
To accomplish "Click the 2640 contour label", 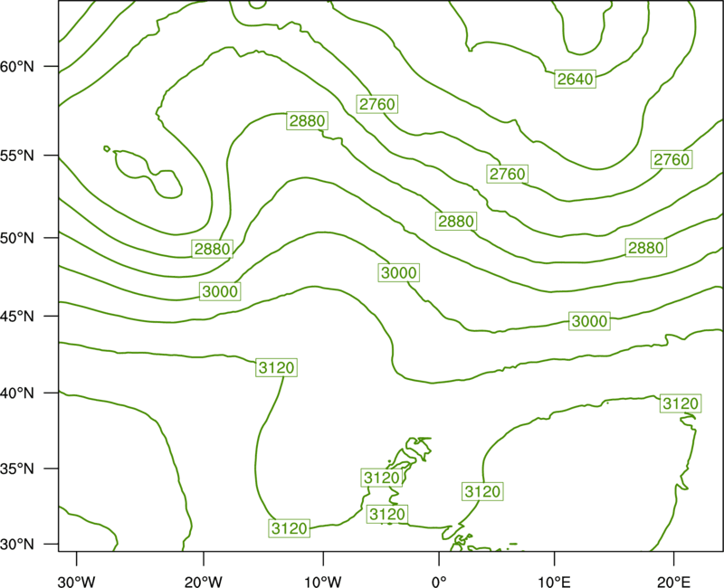I will [575, 80].
